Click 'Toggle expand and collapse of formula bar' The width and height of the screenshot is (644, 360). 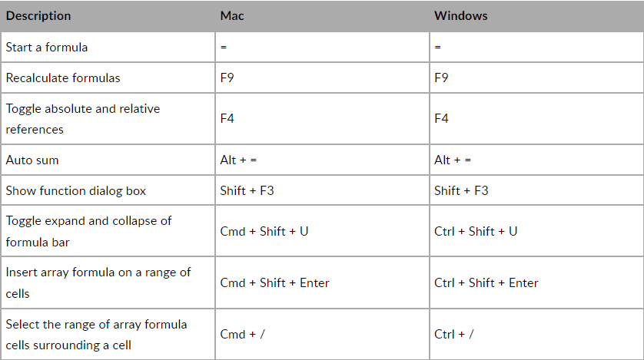click(88, 230)
